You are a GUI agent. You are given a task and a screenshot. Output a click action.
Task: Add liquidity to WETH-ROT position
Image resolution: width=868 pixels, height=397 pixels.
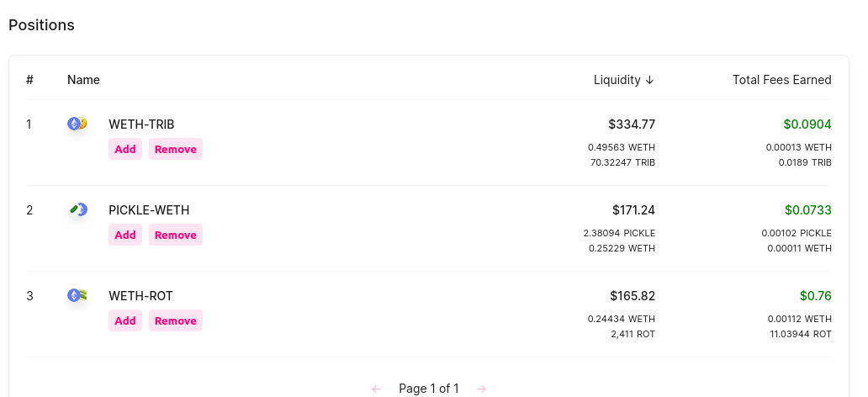tap(125, 320)
